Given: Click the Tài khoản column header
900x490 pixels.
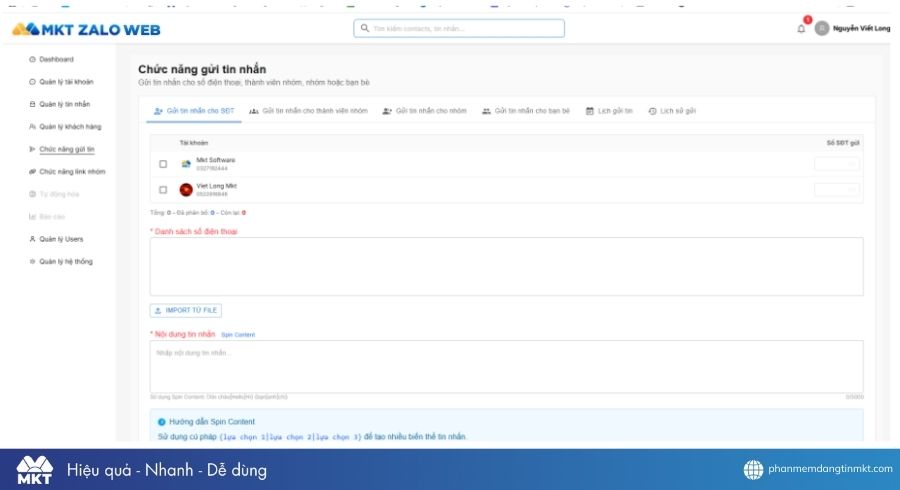Looking at the screenshot, I should click(x=193, y=142).
